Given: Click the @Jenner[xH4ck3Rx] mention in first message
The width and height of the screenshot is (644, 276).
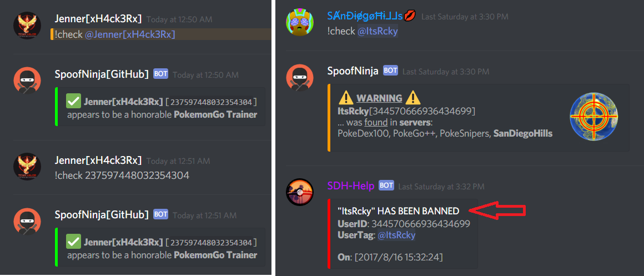Looking at the screenshot, I should (130, 35).
